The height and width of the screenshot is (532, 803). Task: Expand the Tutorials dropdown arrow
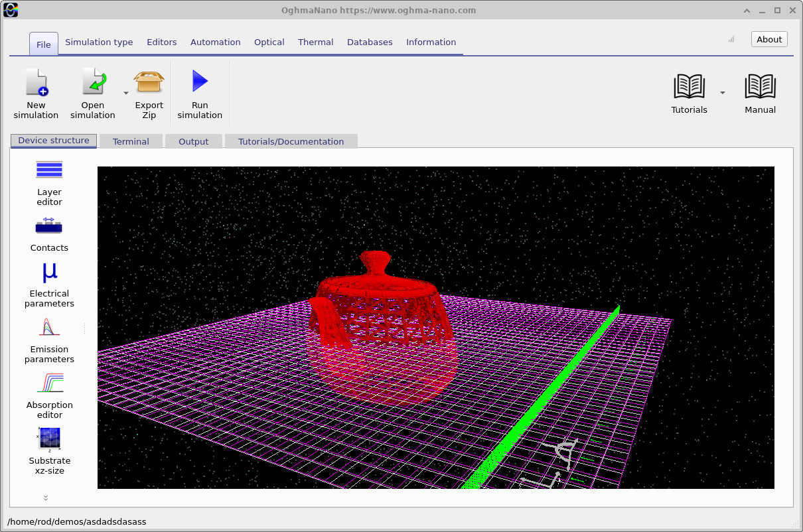[x=723, y=93]
